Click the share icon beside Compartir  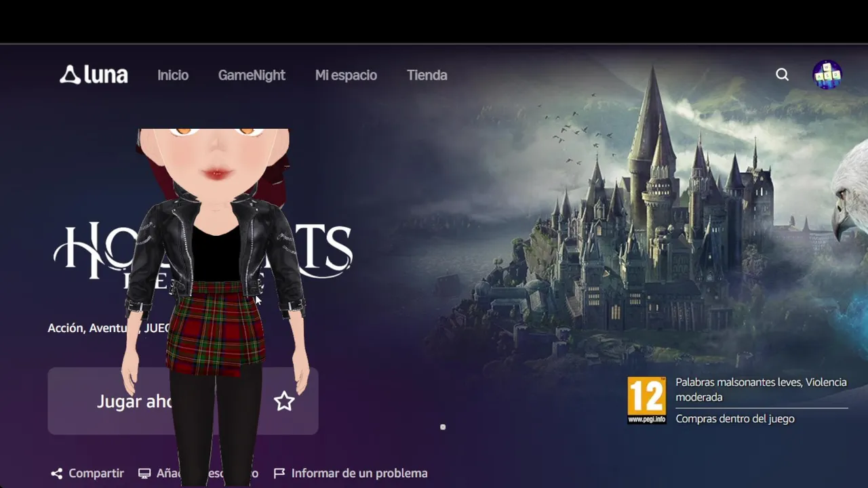click(x=57, y=473)
